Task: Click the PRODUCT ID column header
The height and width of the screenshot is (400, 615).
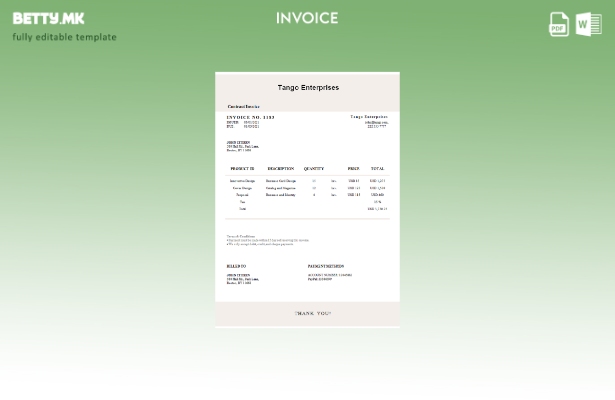Action: click(242, 169)
